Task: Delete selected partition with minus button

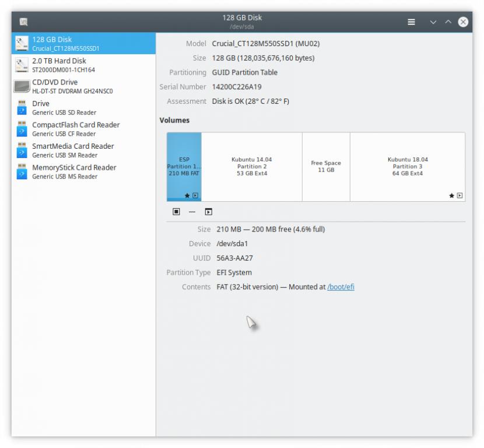Action: (x=192, y=212)
